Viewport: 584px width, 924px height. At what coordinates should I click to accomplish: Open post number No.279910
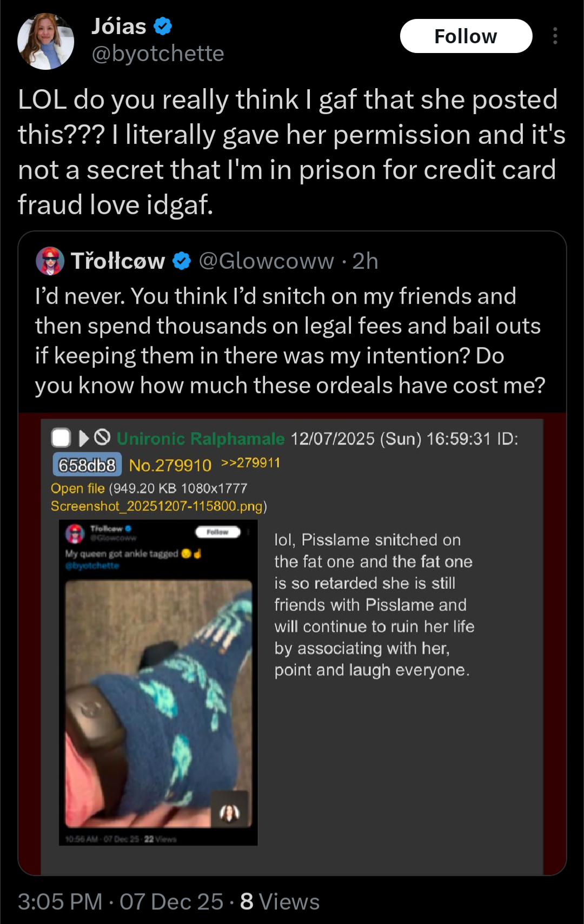pyautogui.click(x=170, y=465)
